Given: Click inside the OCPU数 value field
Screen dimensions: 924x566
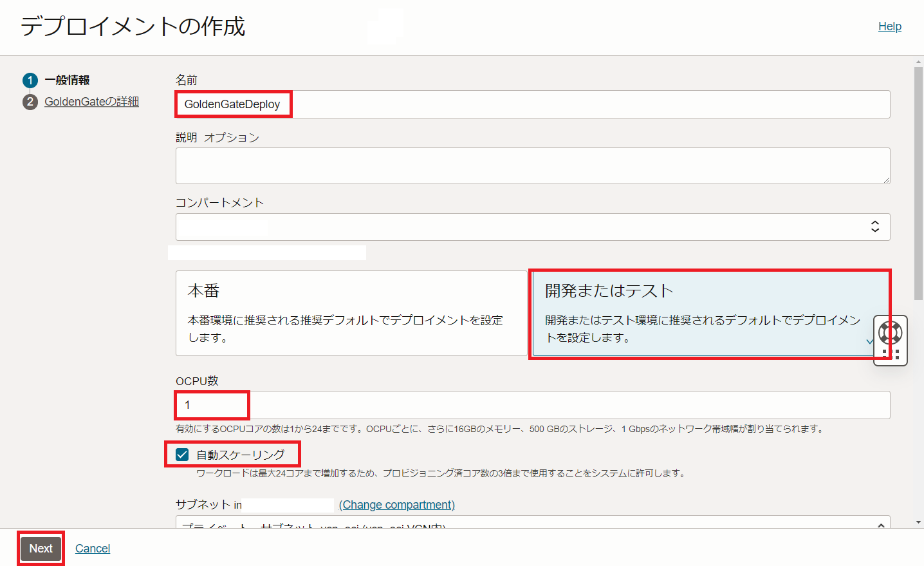Looking at the screenshot, I should click(x=211, y=405).
